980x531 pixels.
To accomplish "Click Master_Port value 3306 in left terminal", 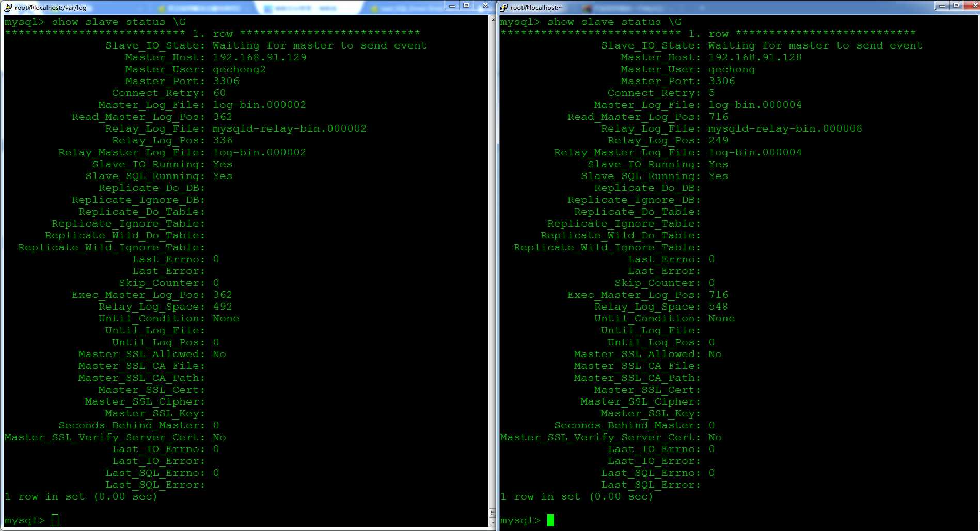I will pyautogui.click(x=226, y=81).
